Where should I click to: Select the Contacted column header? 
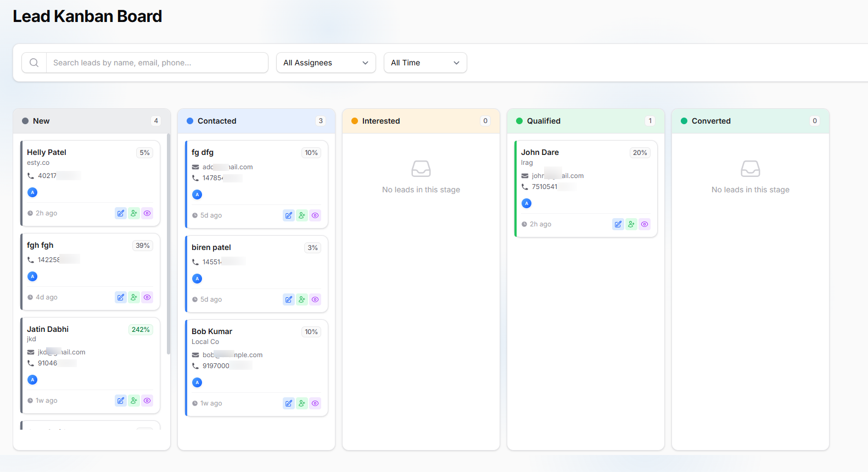(x=256, y=121)
